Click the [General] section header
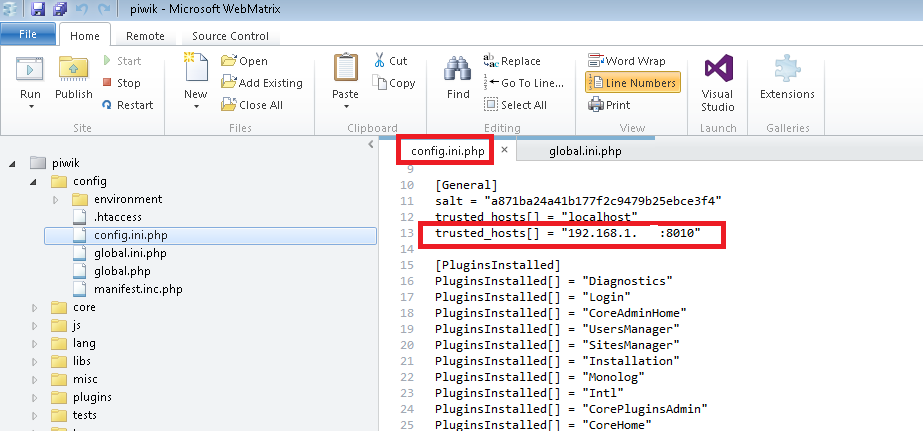The width and height of the screenshot is (923, 431). 466,185
